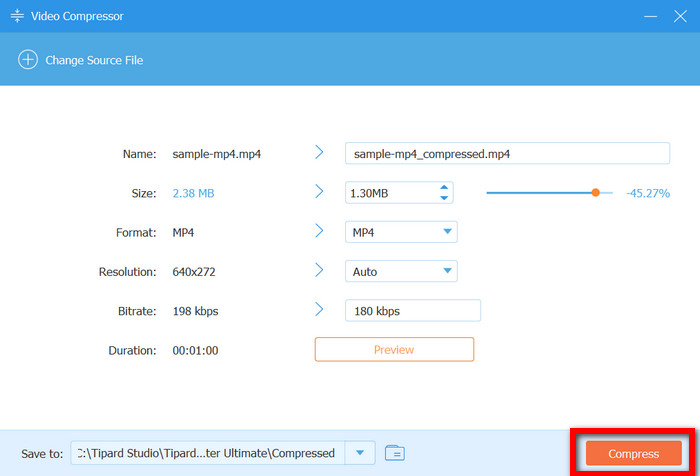The height and width of the screenshot is (476, 700).
Task: Click the orange size reduction slider handle
Action: 596,193
